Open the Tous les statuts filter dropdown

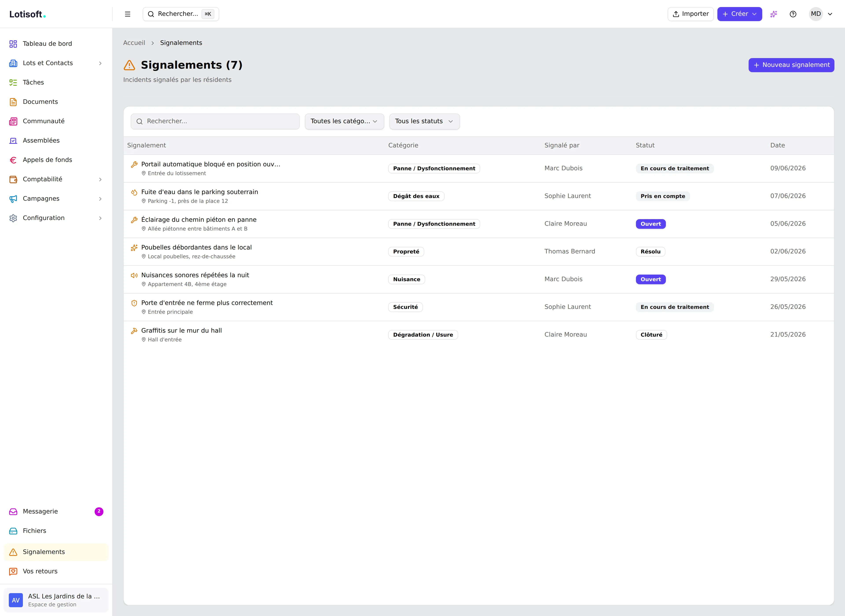tap(424, 122)
